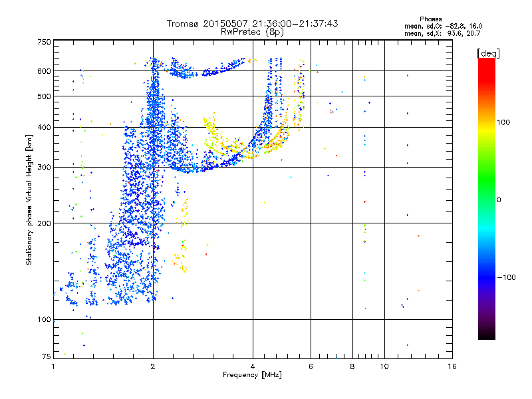The height and width of the screenshot is (399, 532).
Task: Click the black bottom of the color scale
Action: pyautogui.click(x=487, y=334)
